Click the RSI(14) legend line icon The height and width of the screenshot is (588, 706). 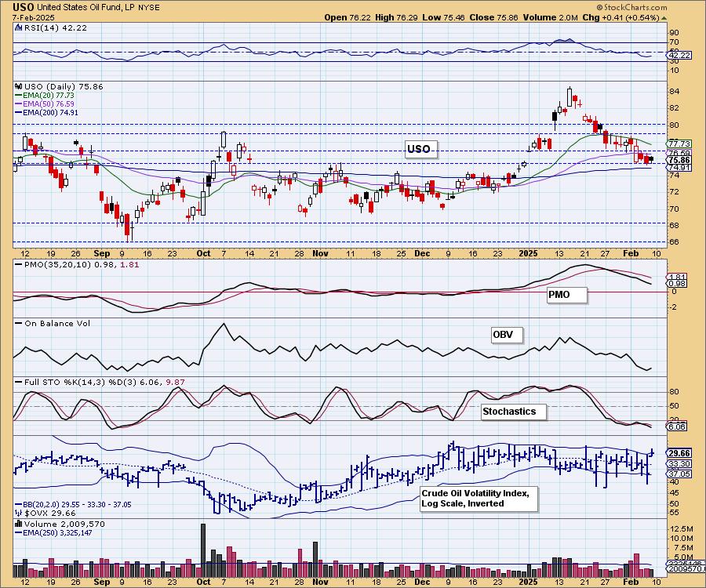click(x=18, y=27)
